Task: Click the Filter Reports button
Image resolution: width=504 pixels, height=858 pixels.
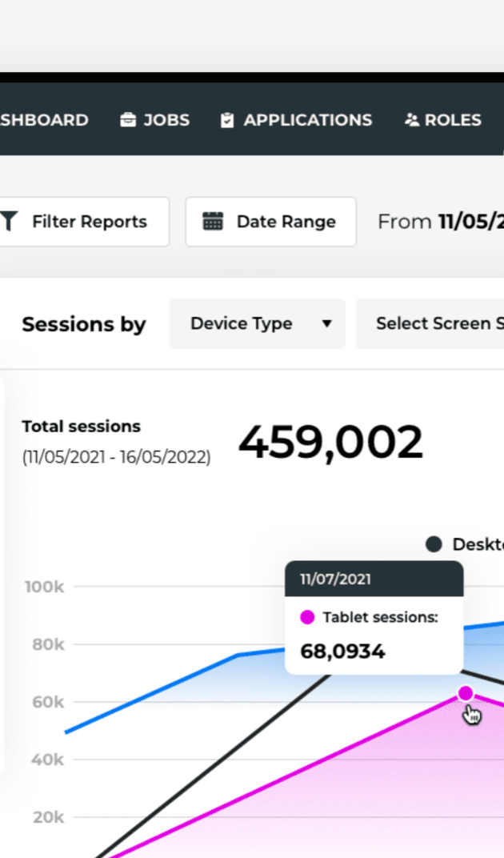Action: click(84, 222)
